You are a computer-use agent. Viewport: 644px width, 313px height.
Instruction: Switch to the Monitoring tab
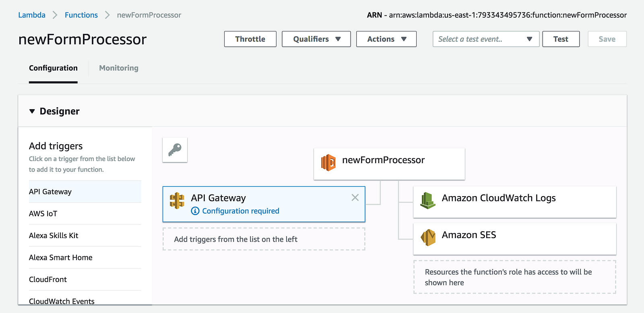click(x=119, y=68)
